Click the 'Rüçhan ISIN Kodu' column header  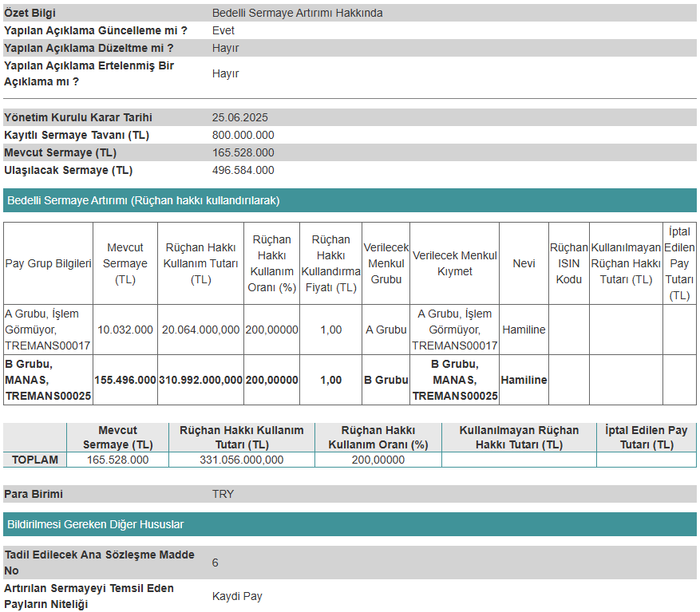[x=568, y=263]
